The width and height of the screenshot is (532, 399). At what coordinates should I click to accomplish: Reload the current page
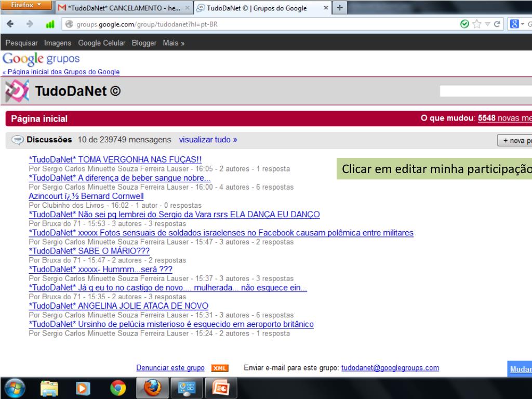[497, 24]
